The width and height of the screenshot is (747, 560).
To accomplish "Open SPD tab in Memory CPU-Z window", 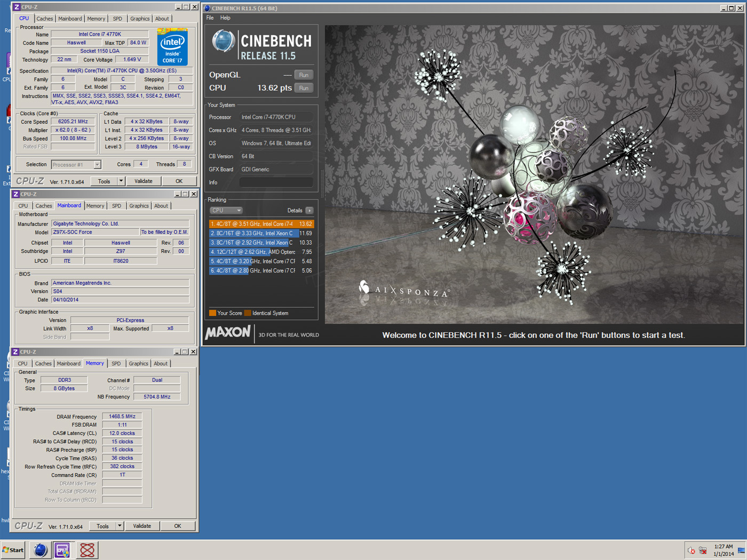I will click(x=116, y=364).
